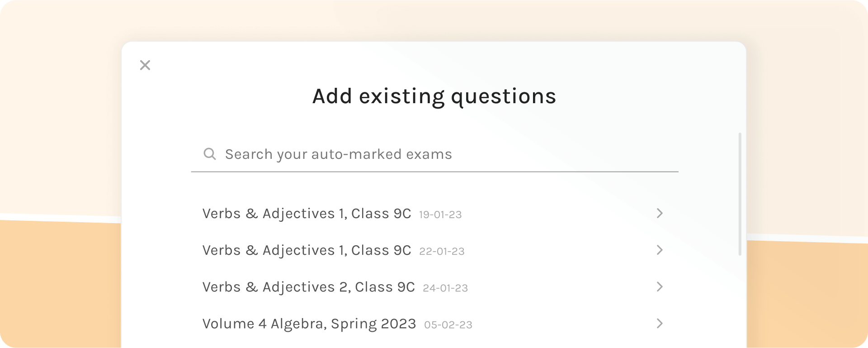Select the magnifying glass to start a search
The width and height of the screenshot is (868, 348).
210,154
